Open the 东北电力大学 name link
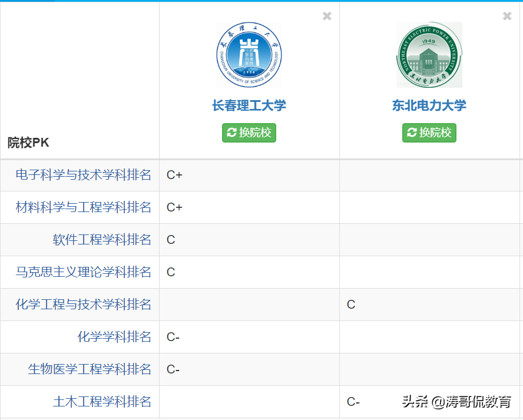Image resolution: width=523 pixels, height=420 pixels. pyautogui.click(x=429, y=105)
